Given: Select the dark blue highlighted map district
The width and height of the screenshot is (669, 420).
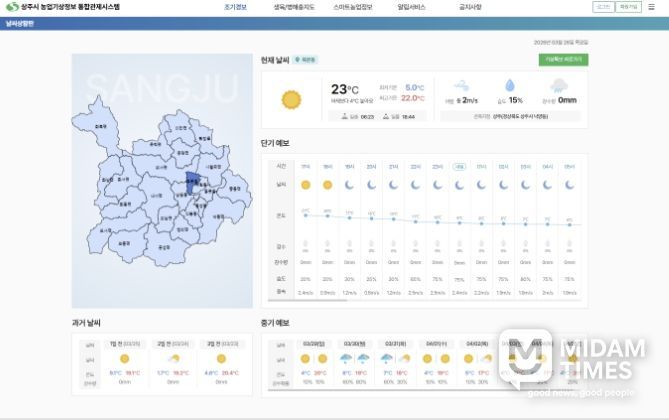Looking at the screenshot, I should (192, 182).
